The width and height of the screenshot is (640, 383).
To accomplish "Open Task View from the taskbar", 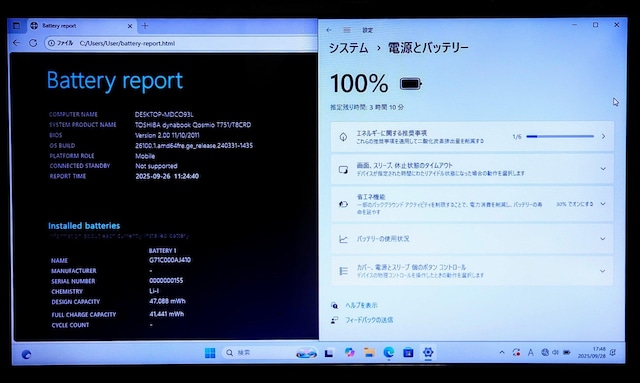I will click(329, 353).
